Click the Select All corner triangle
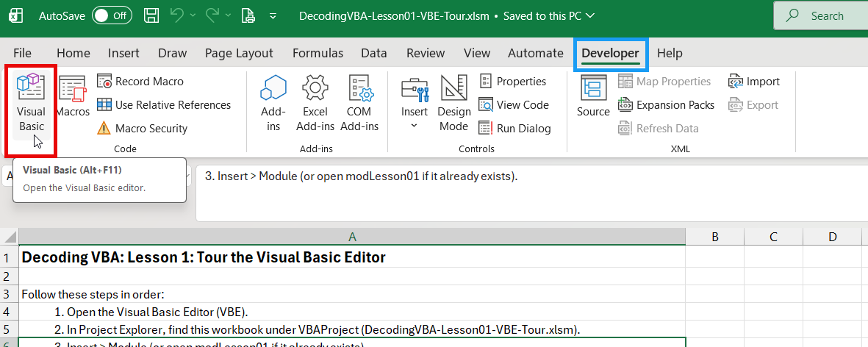The height and width of the screenshot is (347, 868). (x=10, y=237)
